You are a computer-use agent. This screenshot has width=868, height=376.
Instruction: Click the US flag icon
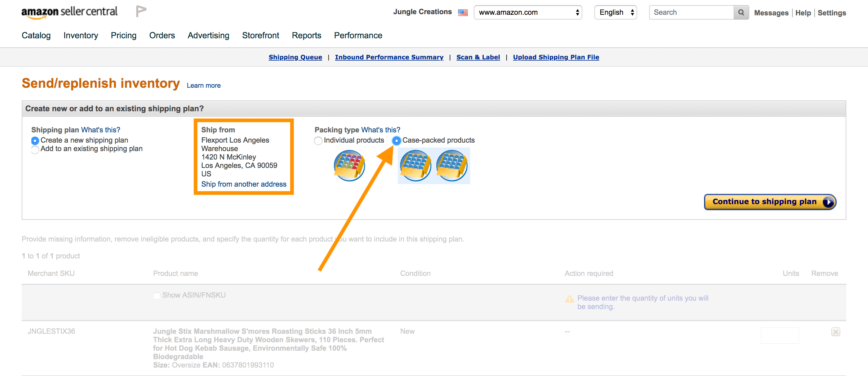pyautogui.click(x=463, y=12)
